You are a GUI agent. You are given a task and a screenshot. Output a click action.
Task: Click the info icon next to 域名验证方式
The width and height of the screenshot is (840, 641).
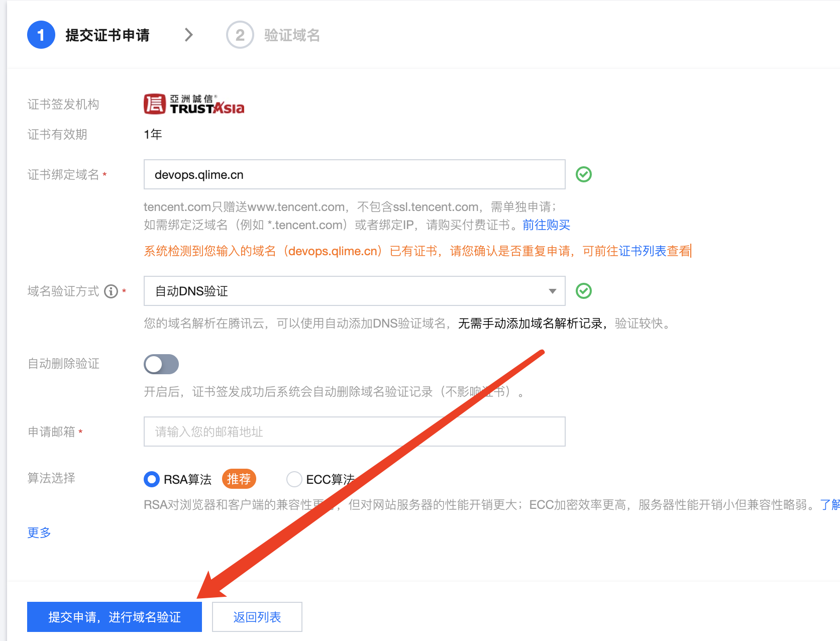111,291
